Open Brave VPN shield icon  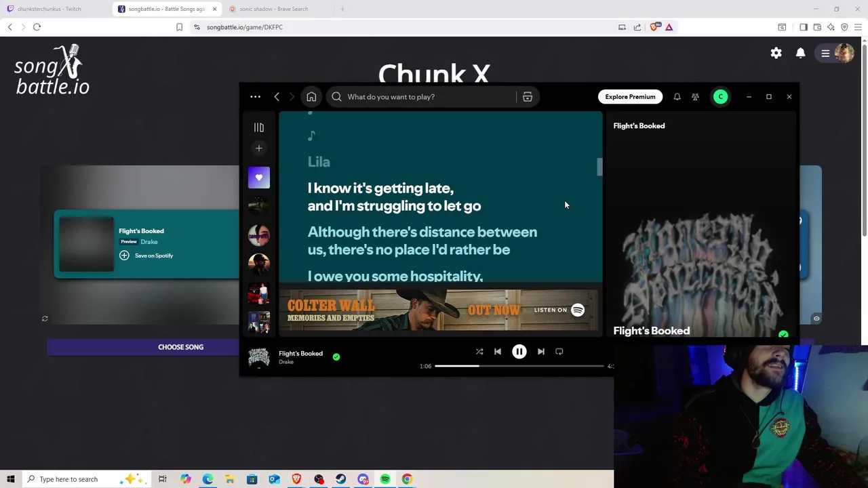pos(844,27)
